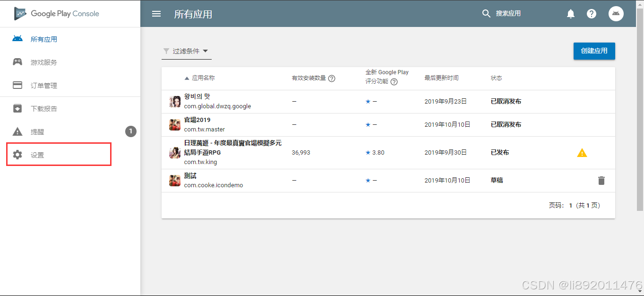Click the date 2019年9月23日
The width and height of the screenshot is (644, 296).
[x=446, y=101]
